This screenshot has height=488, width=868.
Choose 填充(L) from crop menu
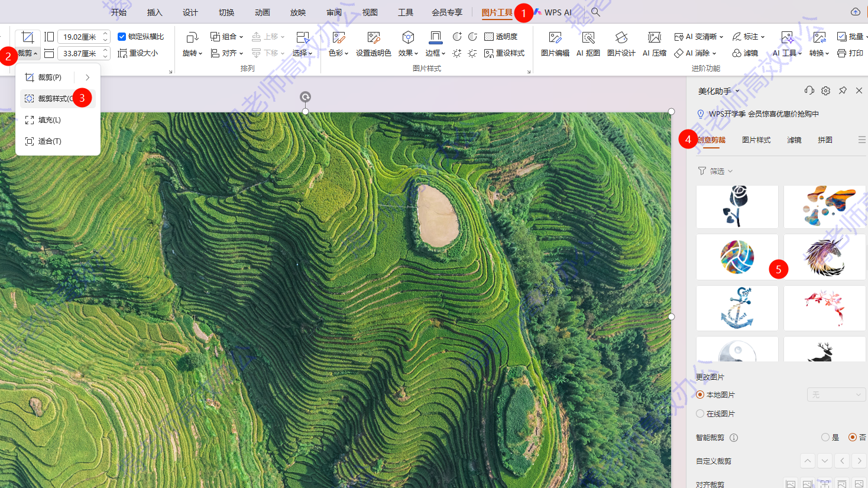coord(49,120)
